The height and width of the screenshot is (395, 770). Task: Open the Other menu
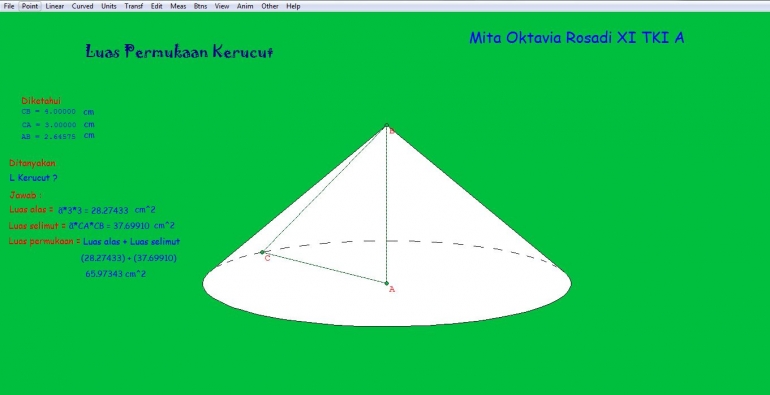tap(270, 6)
